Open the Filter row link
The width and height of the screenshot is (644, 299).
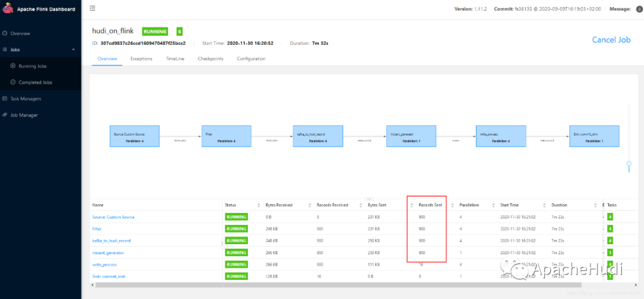[97, 229]
